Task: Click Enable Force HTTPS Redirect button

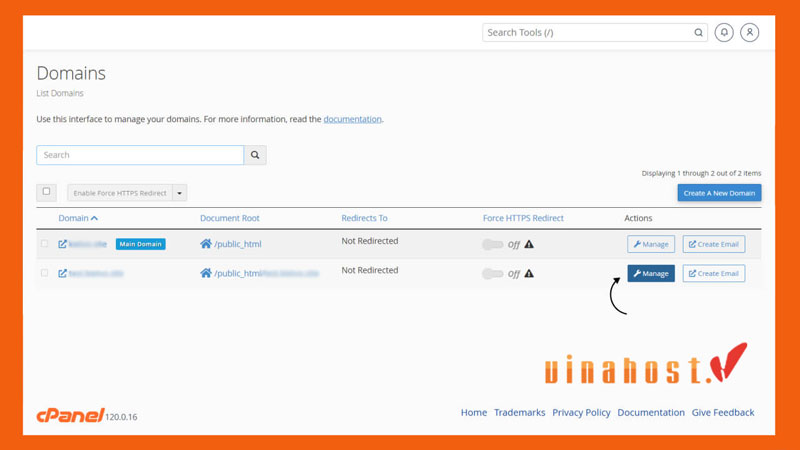Action: (x=120, y=193)
